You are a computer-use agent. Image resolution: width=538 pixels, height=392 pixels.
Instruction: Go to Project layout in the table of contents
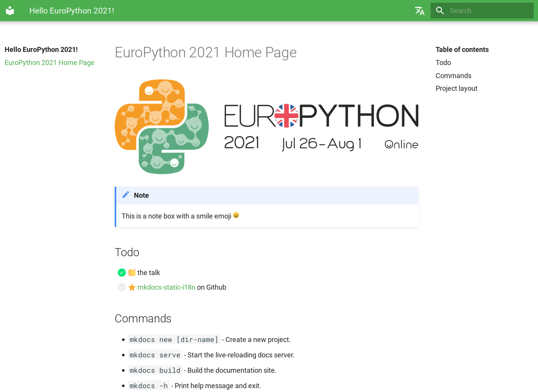tap(456, 88)
